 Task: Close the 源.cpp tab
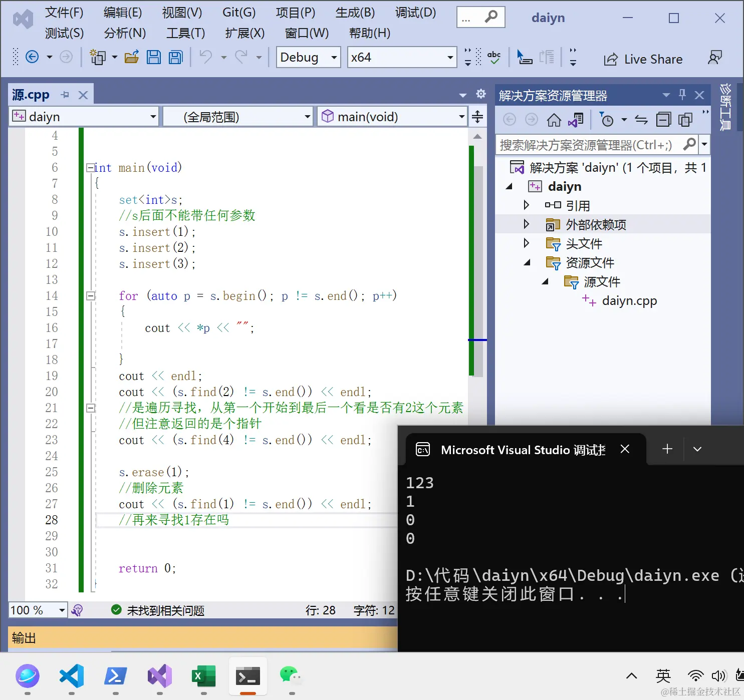click(x=83, y=95)
